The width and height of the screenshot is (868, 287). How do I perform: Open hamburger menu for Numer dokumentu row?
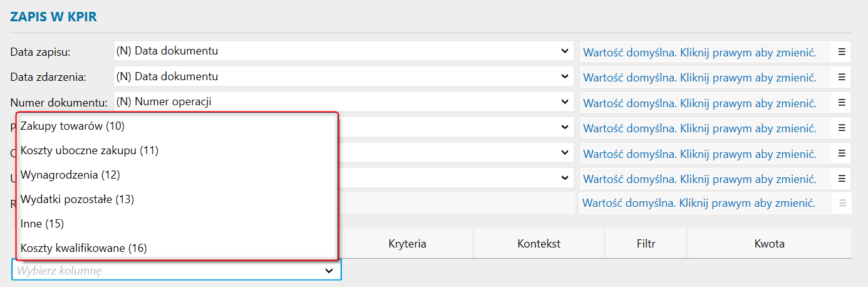click(x=842, y=102)
